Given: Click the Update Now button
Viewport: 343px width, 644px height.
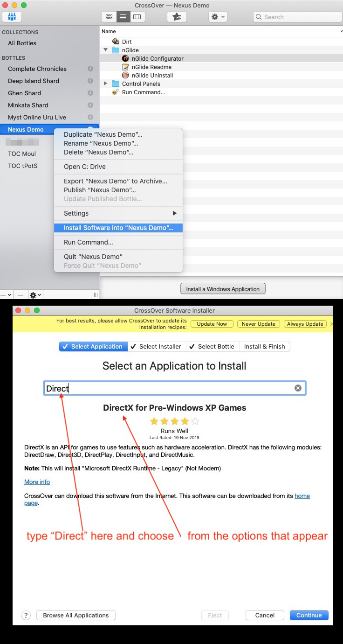Looking at the screenshot, I should 212,324.
